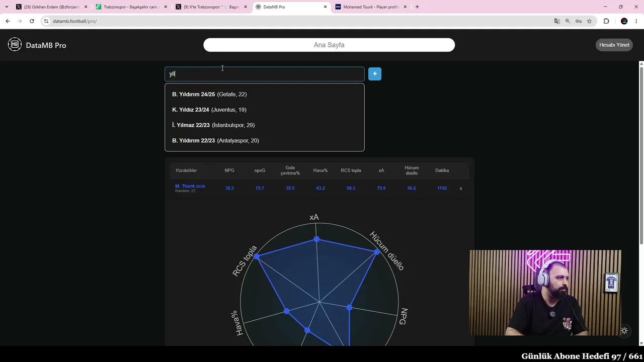Expand the tab search dropdown arrow
The image size is (644, 362).
point(7,7)
